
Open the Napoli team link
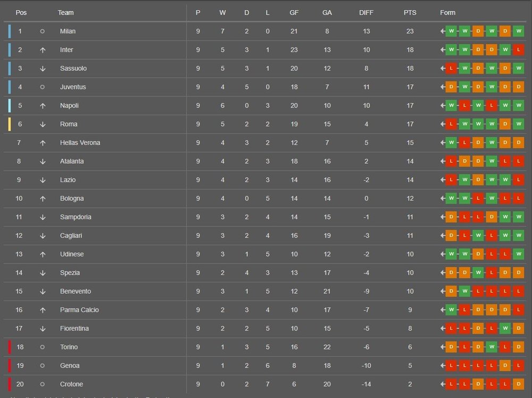[x=69, y=105]
